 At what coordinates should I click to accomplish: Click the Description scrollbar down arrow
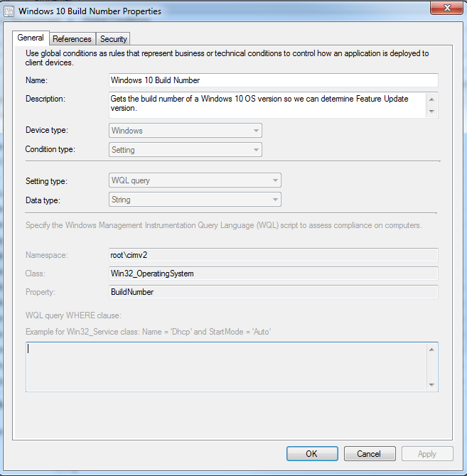pyautogui.click(x=431, y=111)
